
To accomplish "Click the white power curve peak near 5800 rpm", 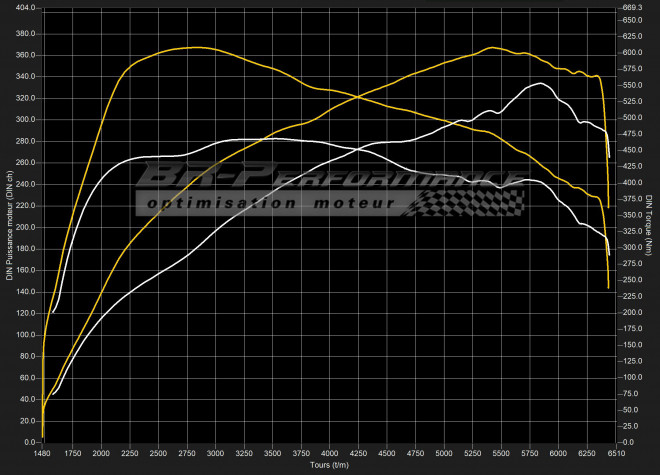I will [x=539, y=83].
